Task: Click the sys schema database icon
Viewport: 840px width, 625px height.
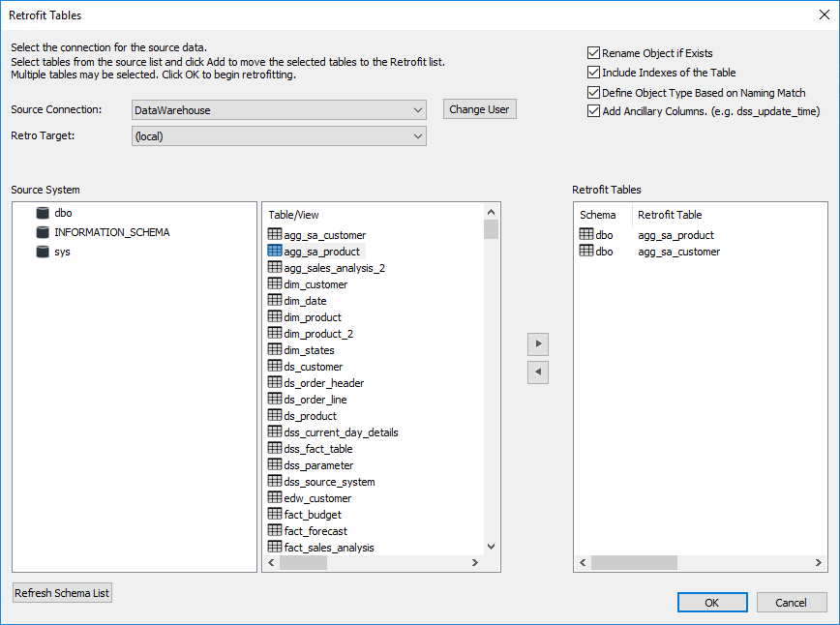Action: click(42, 252)
